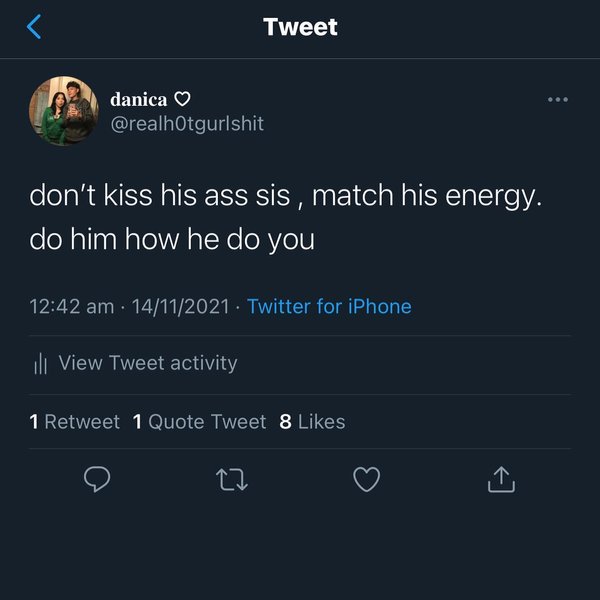The height and width of the screenshot is (600, 600).
Task: Open the three-dot more options menu
Action: [558, 100]
